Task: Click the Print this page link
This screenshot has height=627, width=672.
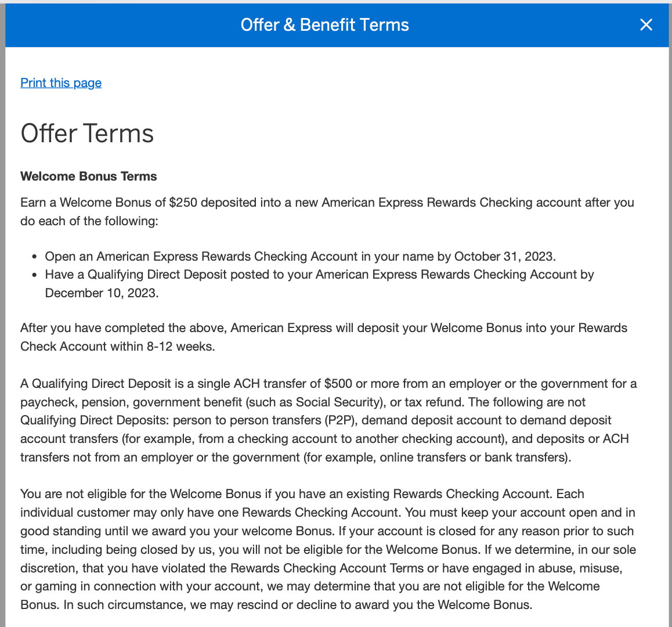Action: coord(61,83)
